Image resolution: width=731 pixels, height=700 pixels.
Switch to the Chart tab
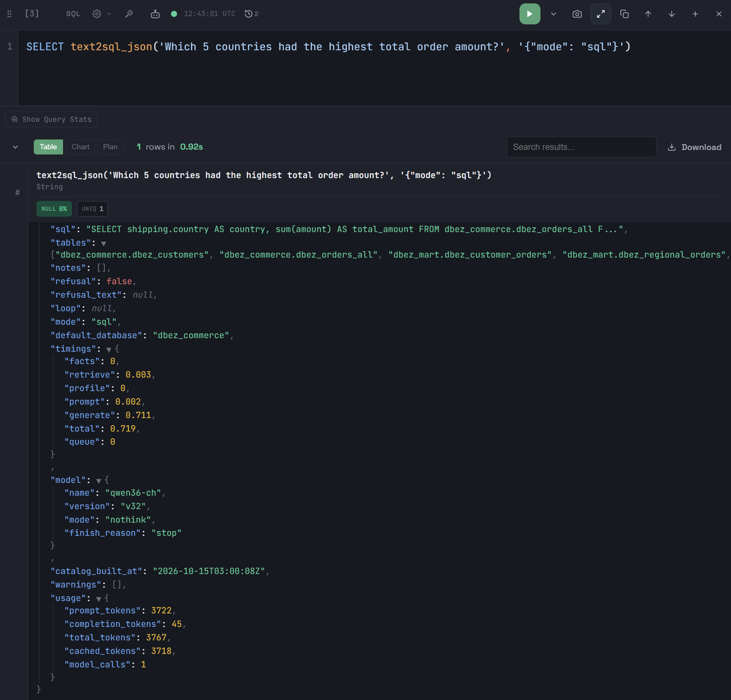pos(80,147)
